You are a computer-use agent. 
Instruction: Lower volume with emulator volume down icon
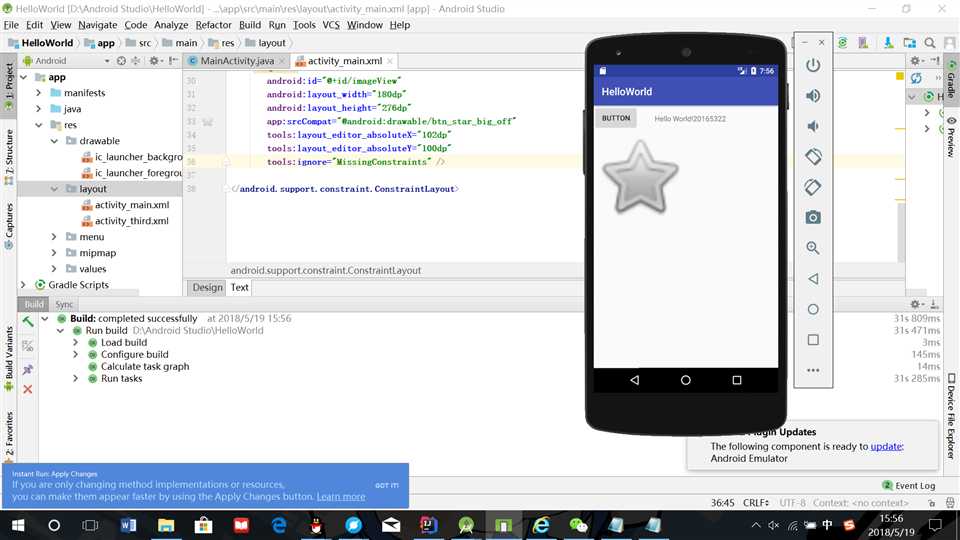(x=813, y=126)
